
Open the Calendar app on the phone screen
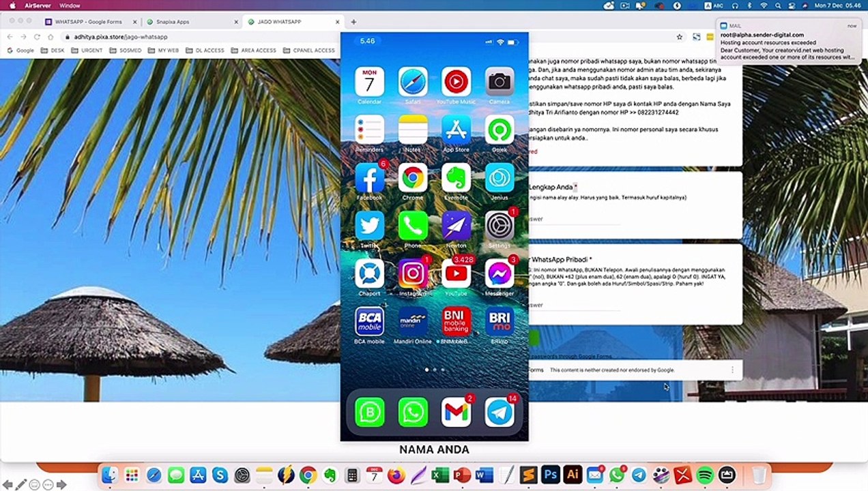[x=369, y=82]
